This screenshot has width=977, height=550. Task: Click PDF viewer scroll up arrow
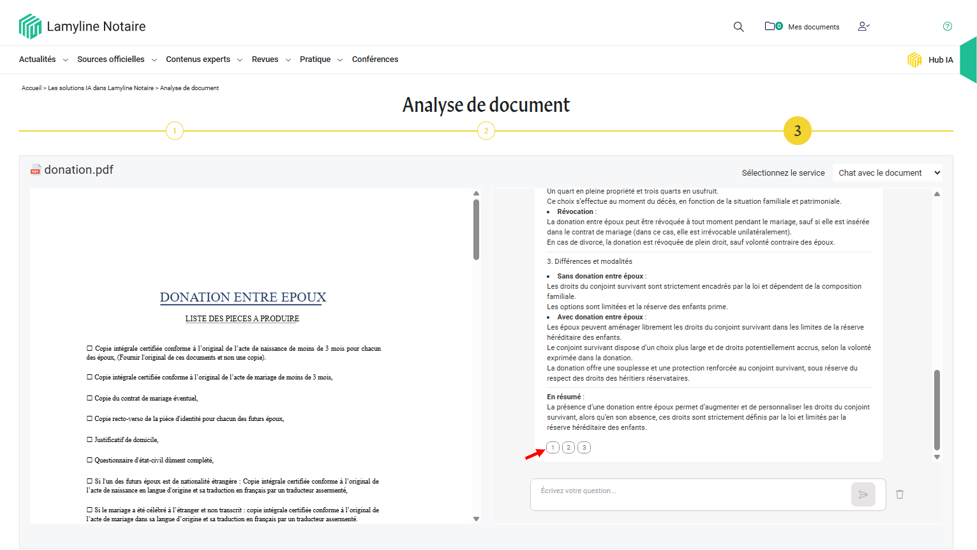tap(476, 194)
